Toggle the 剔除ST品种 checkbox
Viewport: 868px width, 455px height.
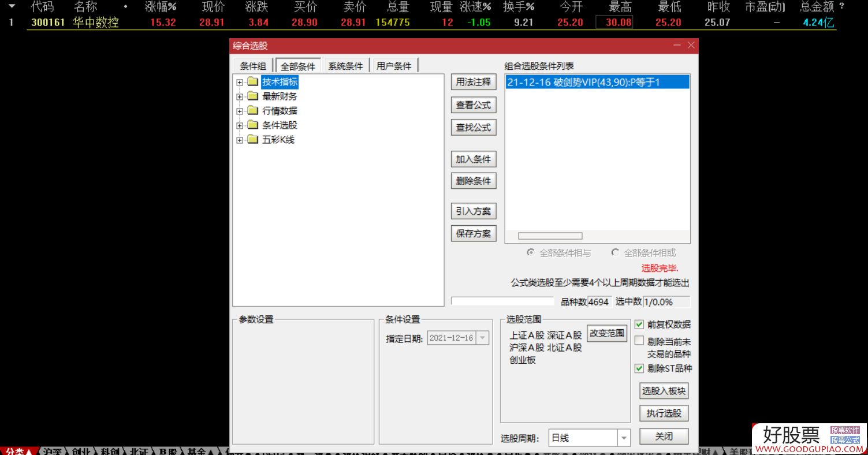(x=639, y=368)
